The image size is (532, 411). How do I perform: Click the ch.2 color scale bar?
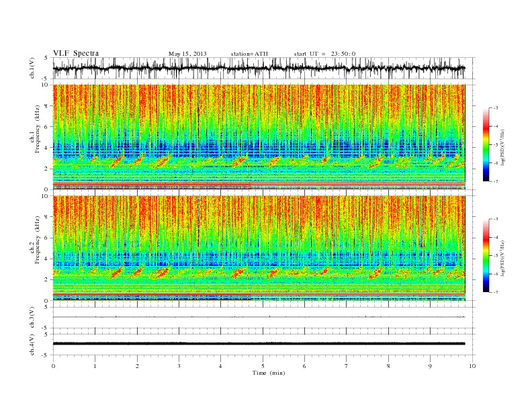[x=486, y=256]
